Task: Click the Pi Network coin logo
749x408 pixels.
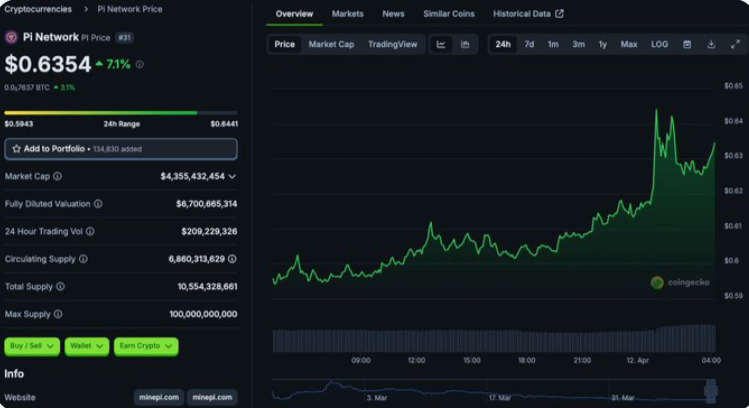Action: [x=11, y=37]
